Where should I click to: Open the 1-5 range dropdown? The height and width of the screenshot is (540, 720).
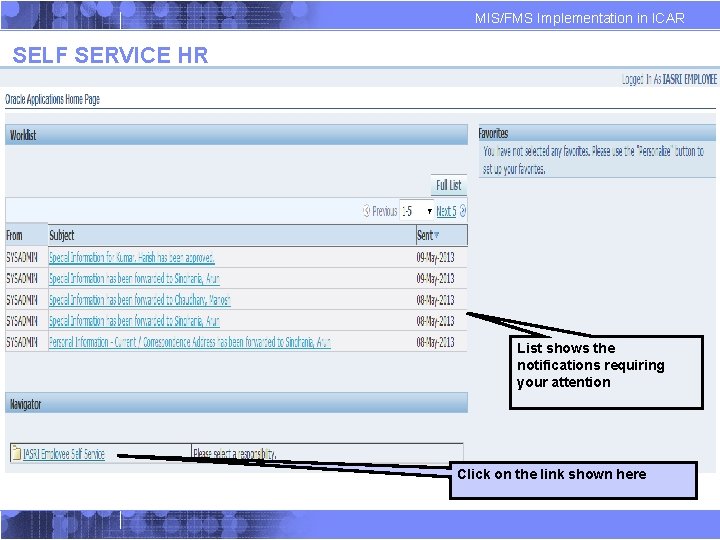click(x=416, y=211)
